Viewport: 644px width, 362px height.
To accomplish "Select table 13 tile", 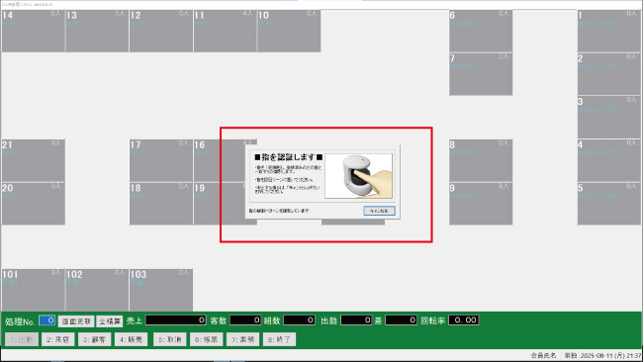I will point(97,32).
